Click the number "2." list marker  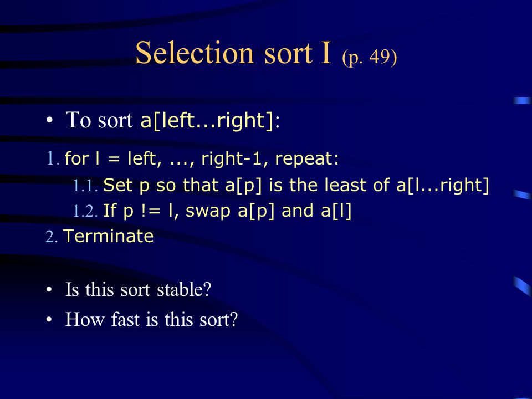click(x=52, y=237)
